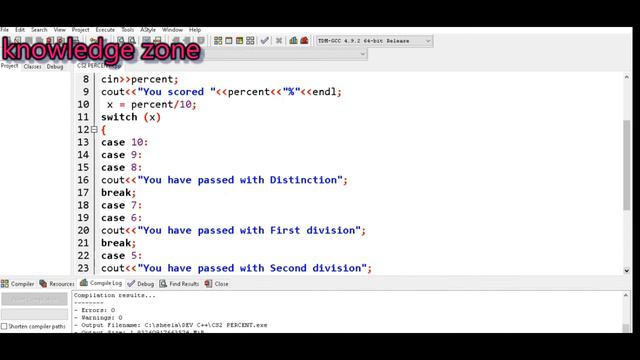Click the Delete Profiling Information icon

click(304, 40)
